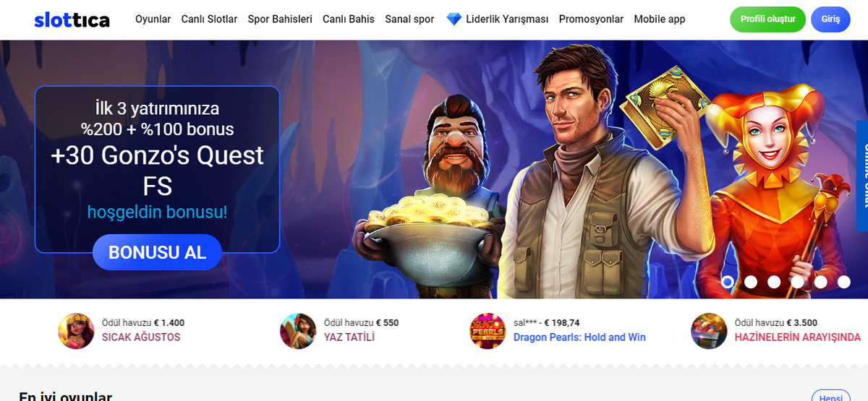The height and width of the screenshot is (401, 868).
Task: Click the Dragon Pearls game icon
Action: 488,331
